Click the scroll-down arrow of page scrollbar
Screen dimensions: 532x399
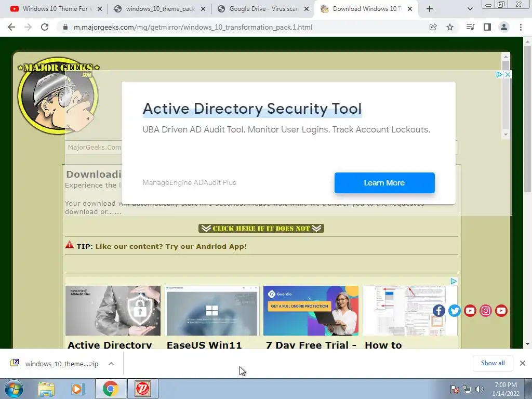[x=527, y=344]
